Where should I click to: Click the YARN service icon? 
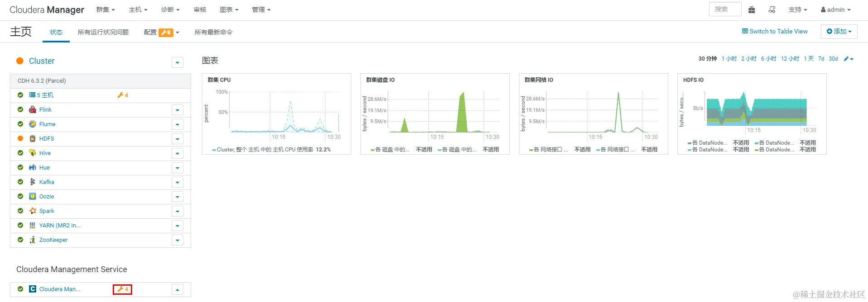(x=33, y=225)
